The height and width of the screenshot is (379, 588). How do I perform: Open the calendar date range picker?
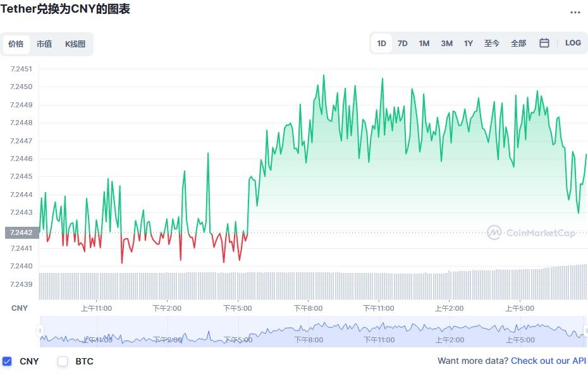click(544, 43)
